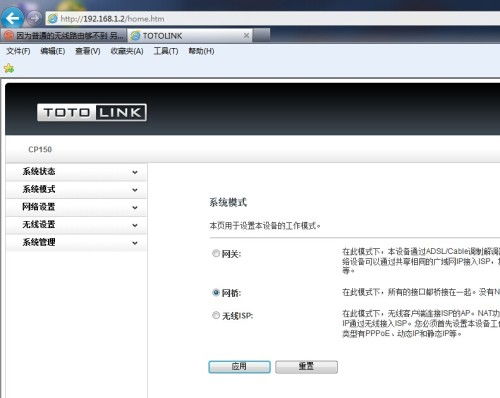The height and width of the screenshot is (398, 500).
Task: Switch to the TOTOLINK tab
Action: (x=190, y=35)
